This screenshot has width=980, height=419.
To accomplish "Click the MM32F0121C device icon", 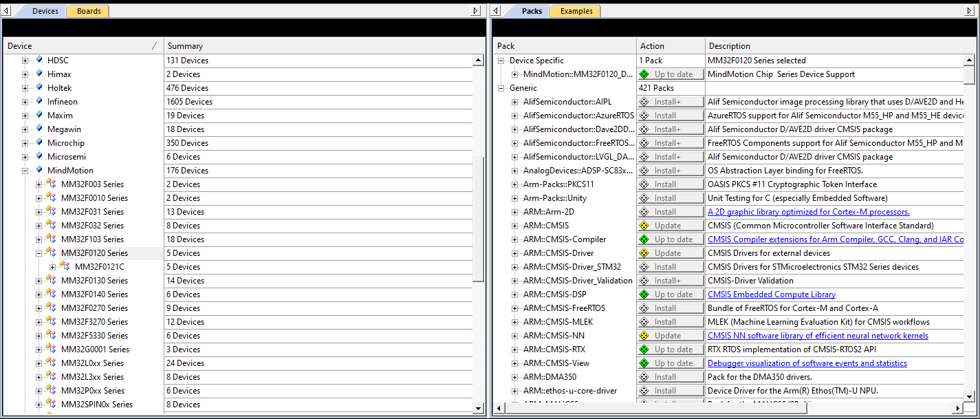I will [65, 266].
